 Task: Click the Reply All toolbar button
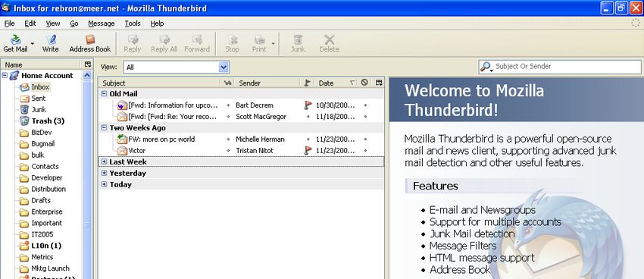tap(164, 43)
